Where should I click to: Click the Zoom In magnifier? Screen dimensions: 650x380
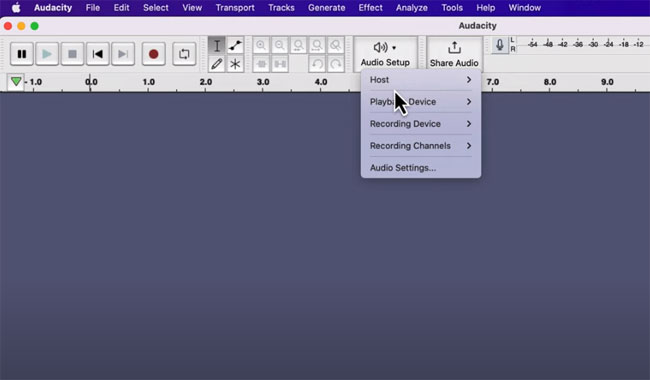pyautogui.click(x=261, y=45)
